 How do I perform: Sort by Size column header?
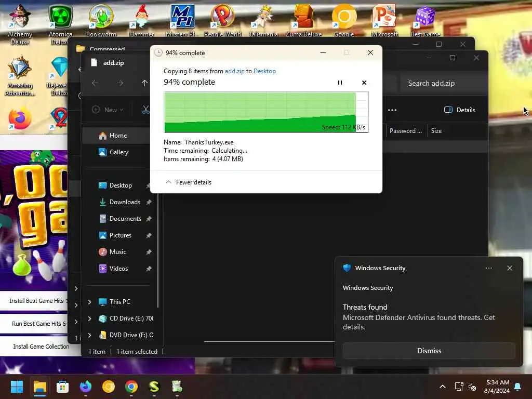point(436,131)
